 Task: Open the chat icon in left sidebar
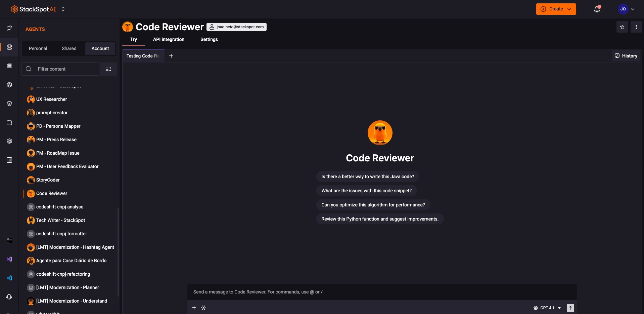pos(9,28)
